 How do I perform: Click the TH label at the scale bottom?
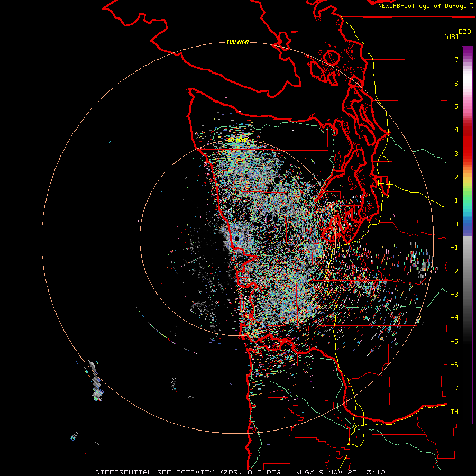[454, 412]
